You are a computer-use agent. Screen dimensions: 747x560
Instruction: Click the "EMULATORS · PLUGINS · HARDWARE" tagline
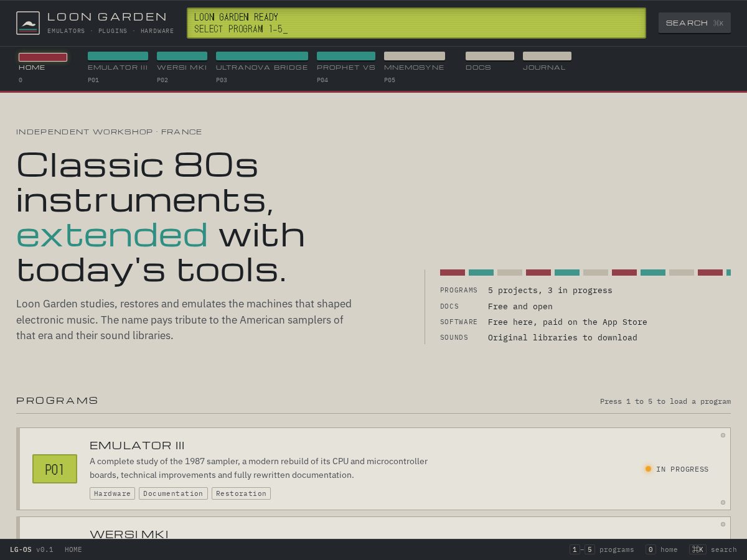[x=111, y=30]
